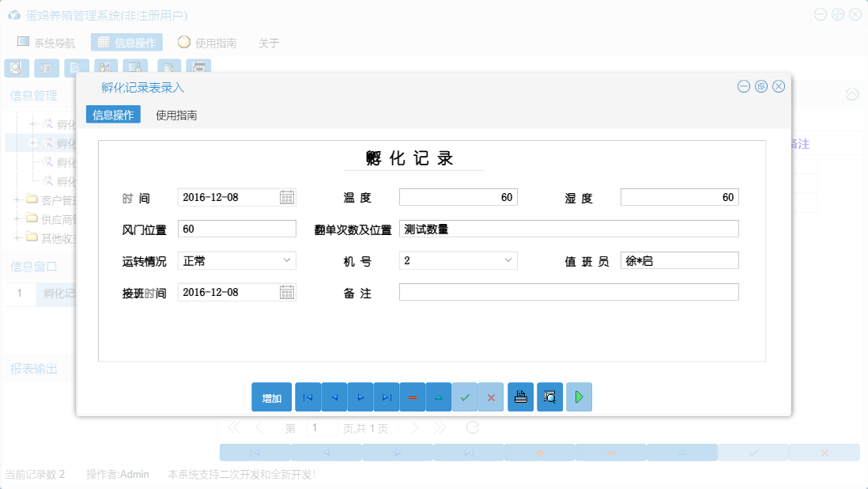Cancel edits with the red X icon

(491, 396)
